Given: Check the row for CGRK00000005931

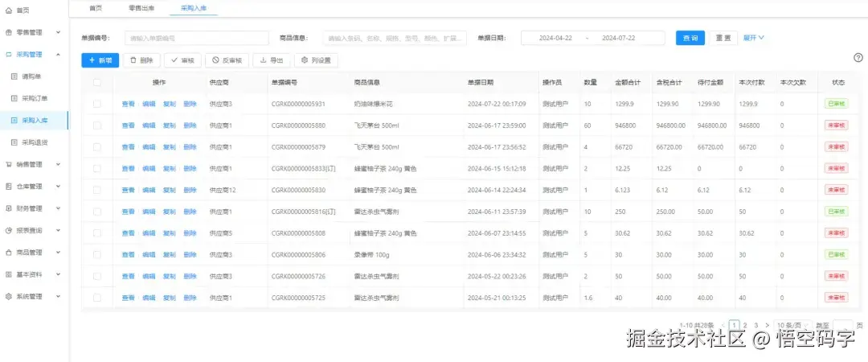Looking at the screenshot, I should coord(97,105).
